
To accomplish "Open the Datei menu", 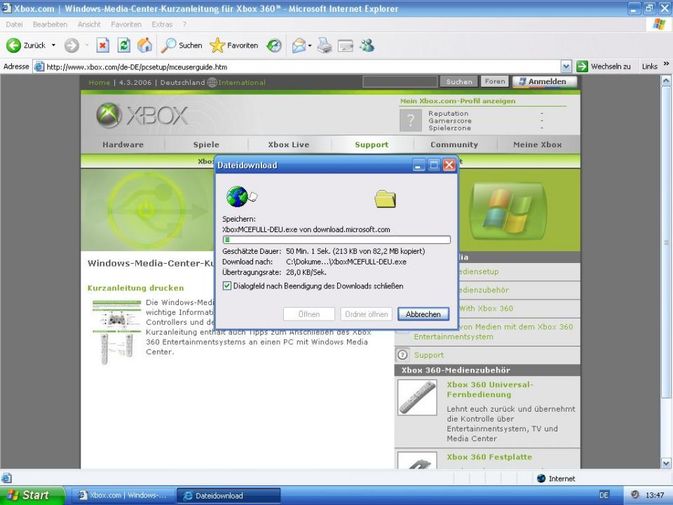I will 15,24.
